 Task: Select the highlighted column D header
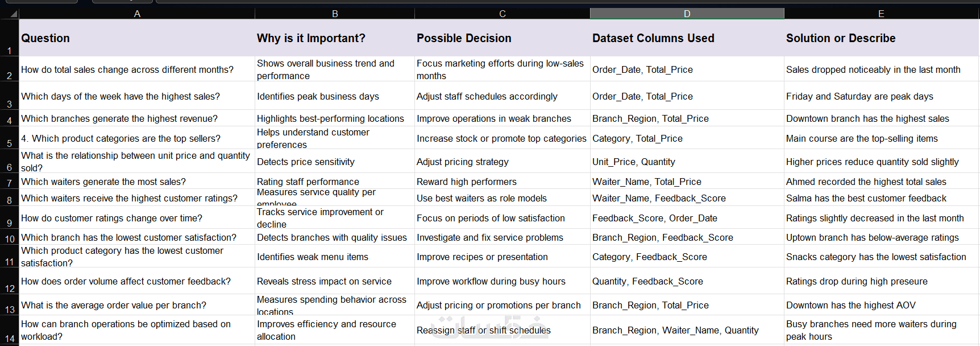click(x=687, y=14)
